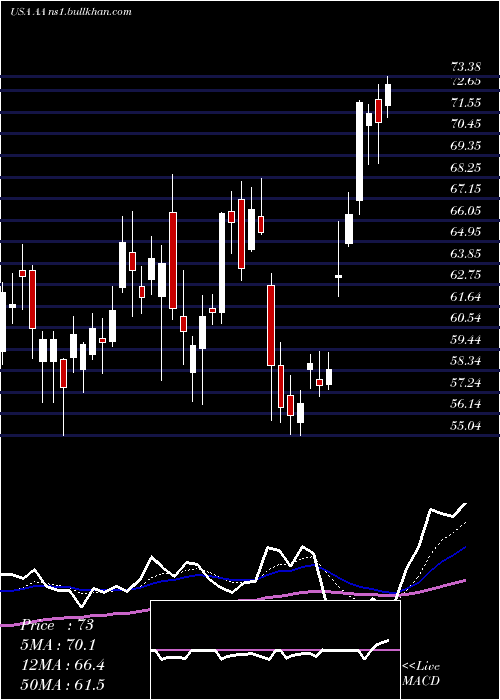Click the 63.85 price axis label
This screenshot has width=500, height=700.
[x=466, y=254]
